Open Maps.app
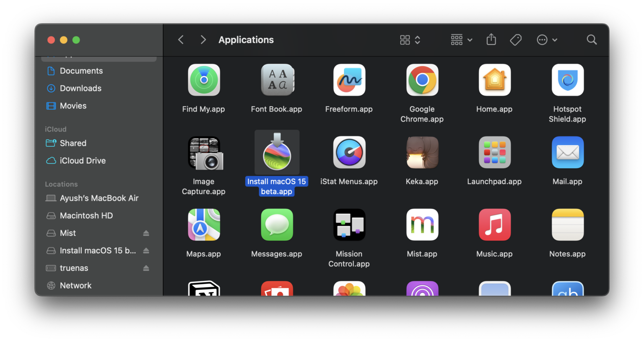The height and width of the screenshot is (342, 644). [204, 225]
